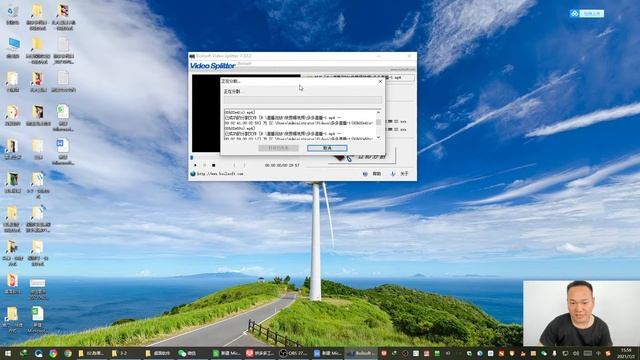Screen dimensions: 640x360
Task: Open the blue 新建 document taskbar item
Action: tap(327, 353)
